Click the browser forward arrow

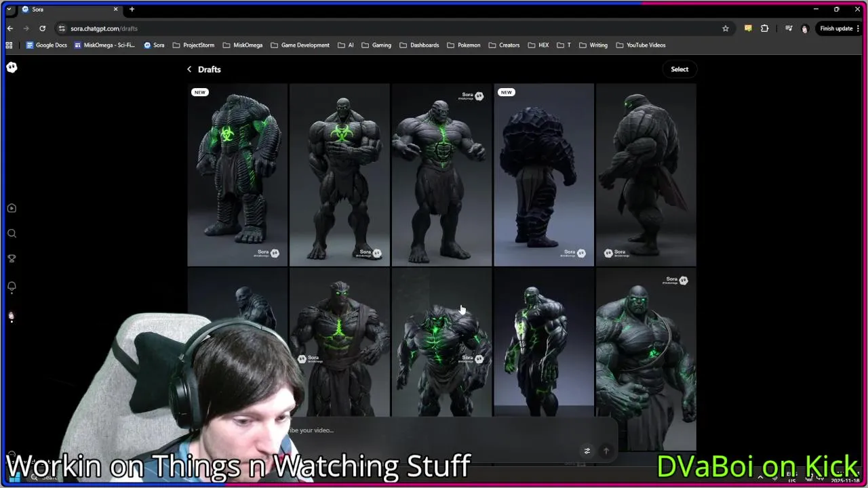26,28
